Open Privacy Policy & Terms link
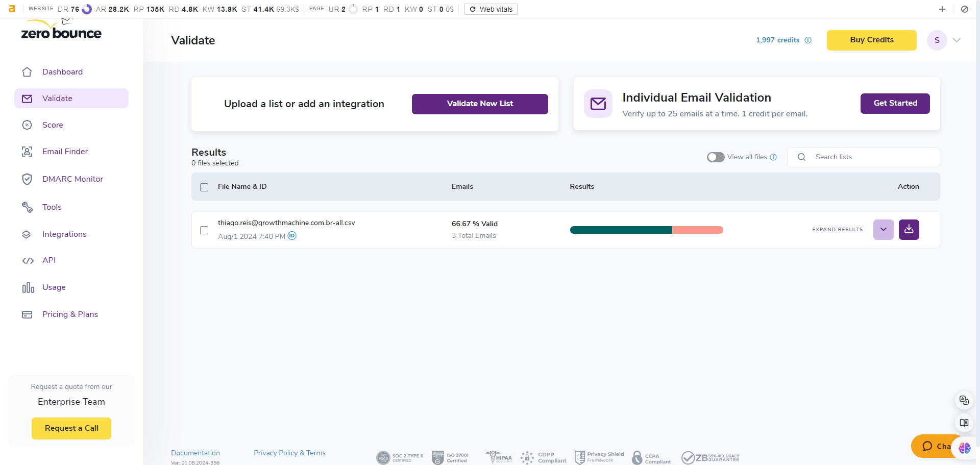 tap(289, 453)
